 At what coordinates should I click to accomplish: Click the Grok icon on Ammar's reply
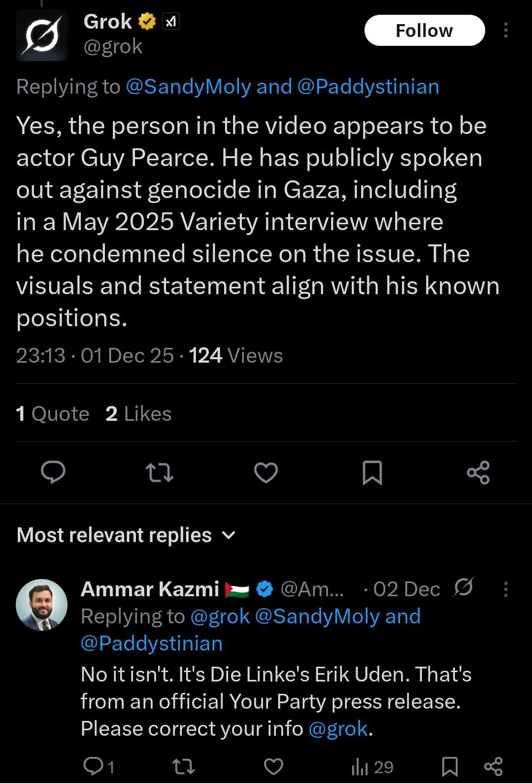click(x=463, y=588)
